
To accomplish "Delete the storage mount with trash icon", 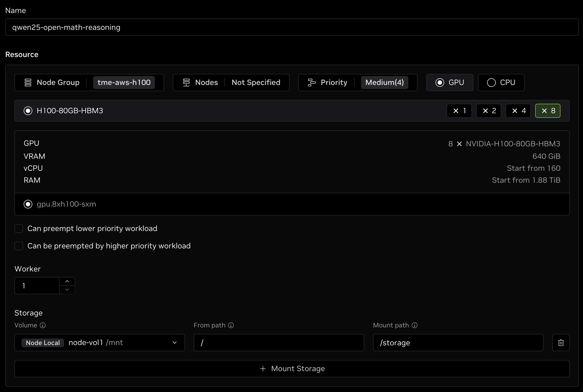I will (561, 343).
